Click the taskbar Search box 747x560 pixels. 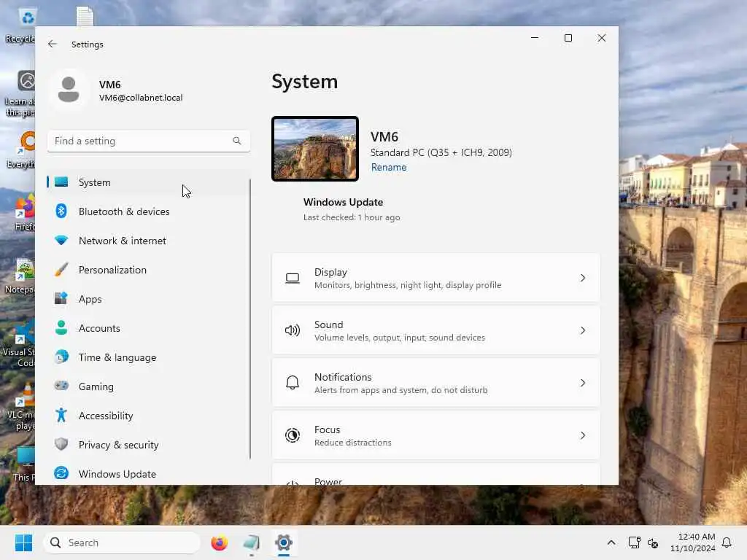click(122, 542)
